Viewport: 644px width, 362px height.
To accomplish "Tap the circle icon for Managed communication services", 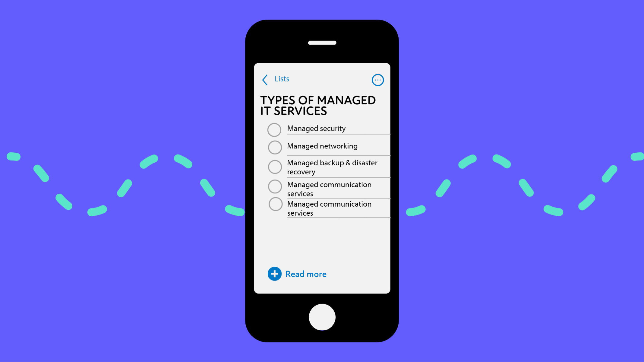I will (274, 186).
